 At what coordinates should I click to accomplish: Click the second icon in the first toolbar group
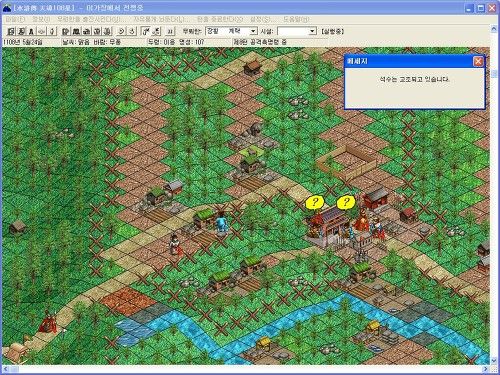[x=21, y=31]
